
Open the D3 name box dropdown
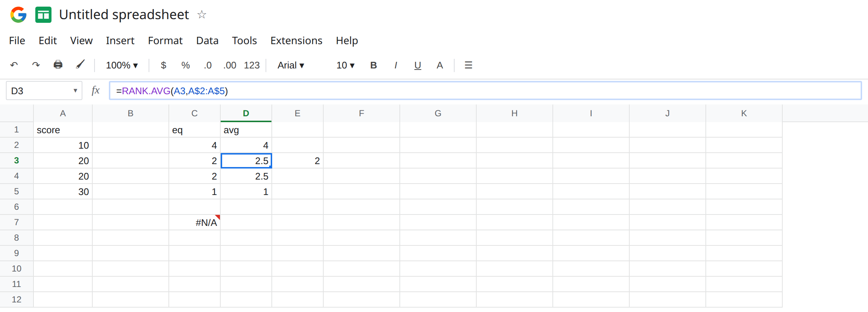pyautogui.click(x=75, y=91)
